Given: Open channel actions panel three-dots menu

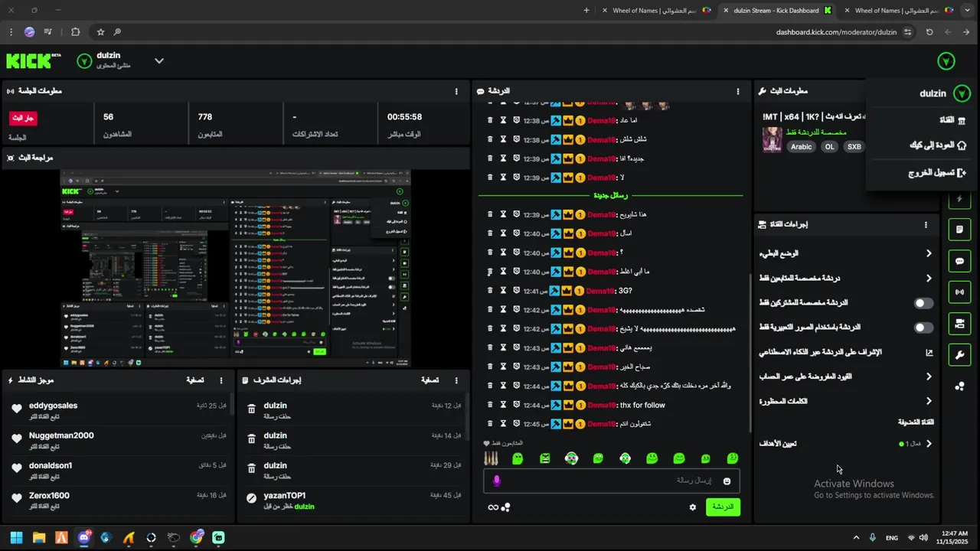Looking at the screenshot, I should (x=926, y=225).
